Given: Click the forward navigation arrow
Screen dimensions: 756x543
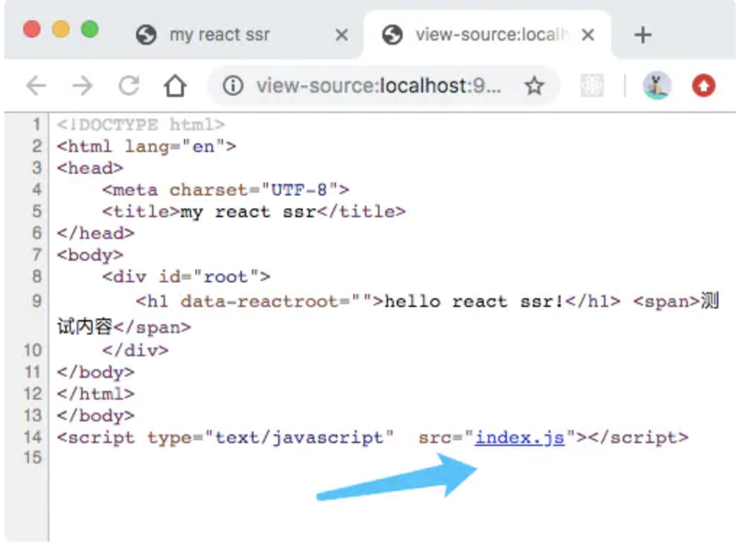Looking at the screenshot, I should click(83, 87).
